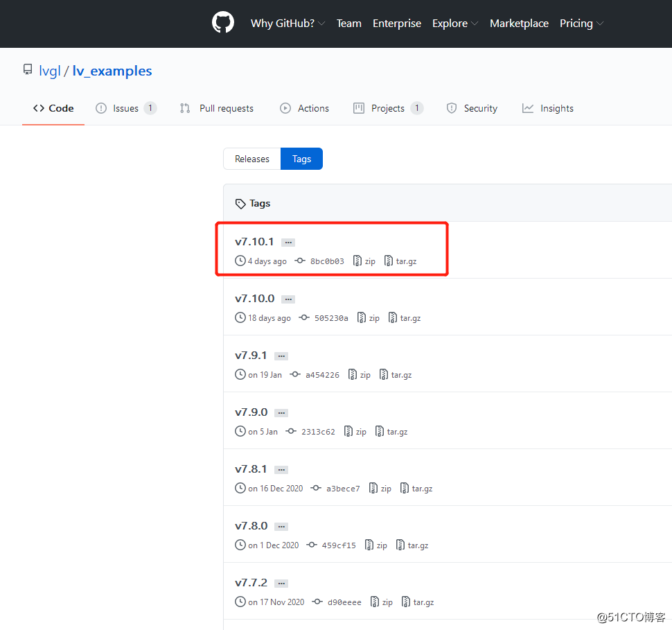Open tag v7.10.1
This screenshot has height=630, width=672.
[x=254, y=241]
